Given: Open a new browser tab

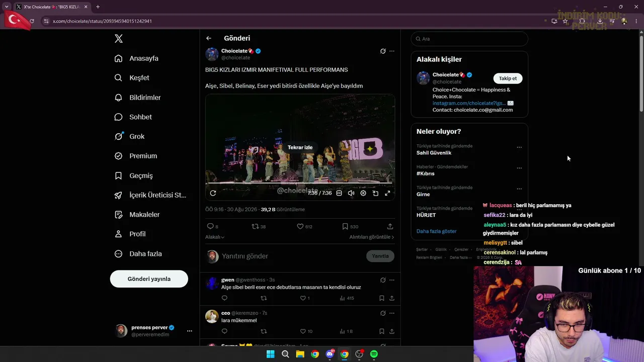Looking at the screenshot, I should click(x=98, y=7).
